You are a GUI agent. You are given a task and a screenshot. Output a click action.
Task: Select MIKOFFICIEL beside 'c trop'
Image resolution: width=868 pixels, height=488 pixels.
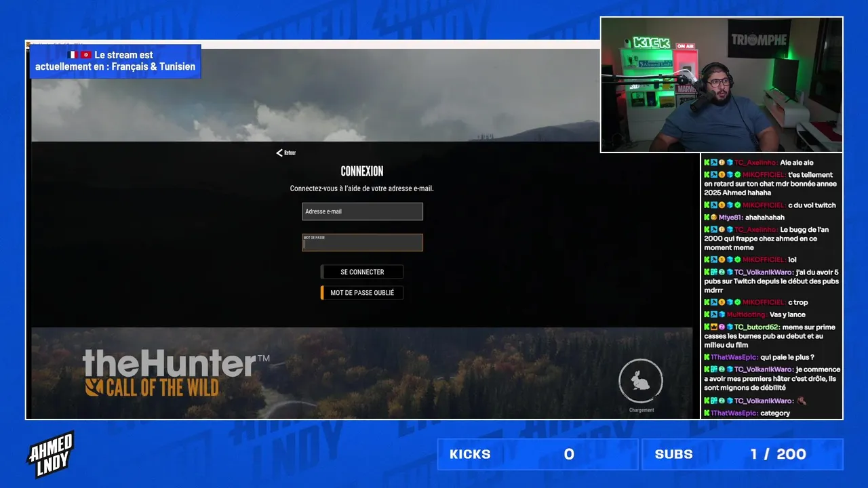[x=764, y=302]
